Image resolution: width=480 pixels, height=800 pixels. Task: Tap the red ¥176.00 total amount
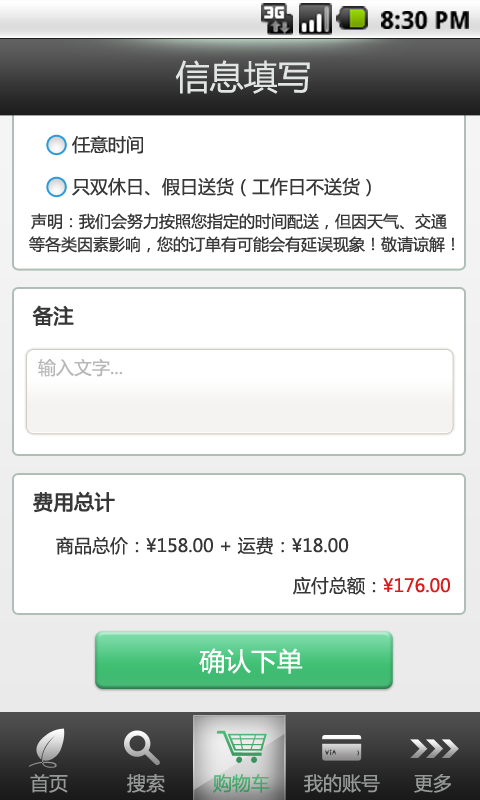tap(417, 586)
